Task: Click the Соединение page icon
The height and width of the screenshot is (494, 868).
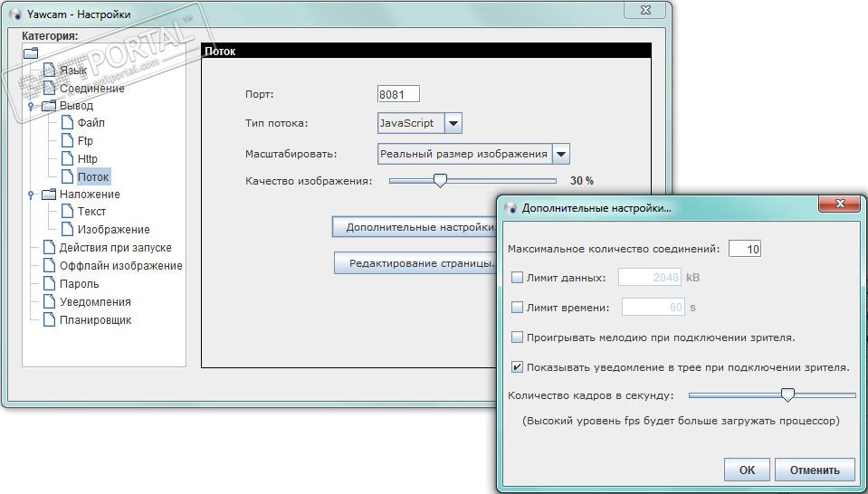Action: pos(49,88)
